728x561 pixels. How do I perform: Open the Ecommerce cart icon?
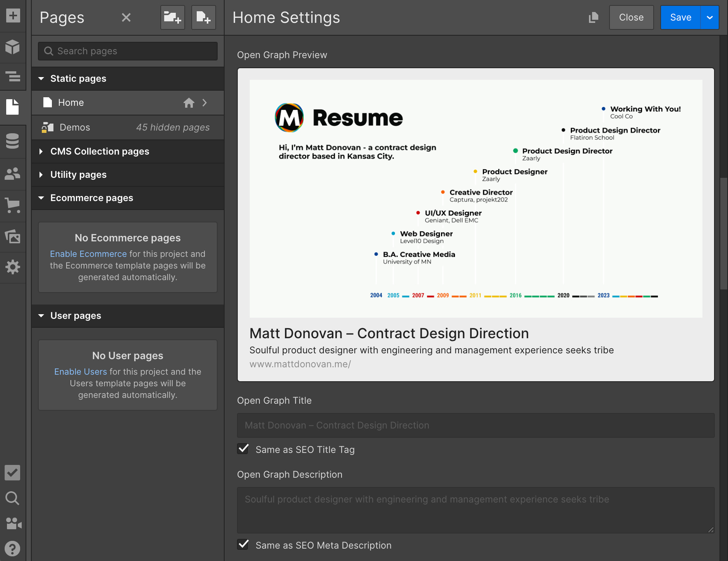[13, 205]
